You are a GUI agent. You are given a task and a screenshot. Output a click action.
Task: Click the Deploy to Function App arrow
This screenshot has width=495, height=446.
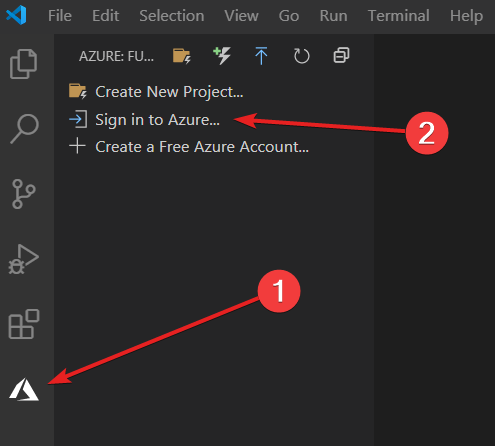pos(261,56)
